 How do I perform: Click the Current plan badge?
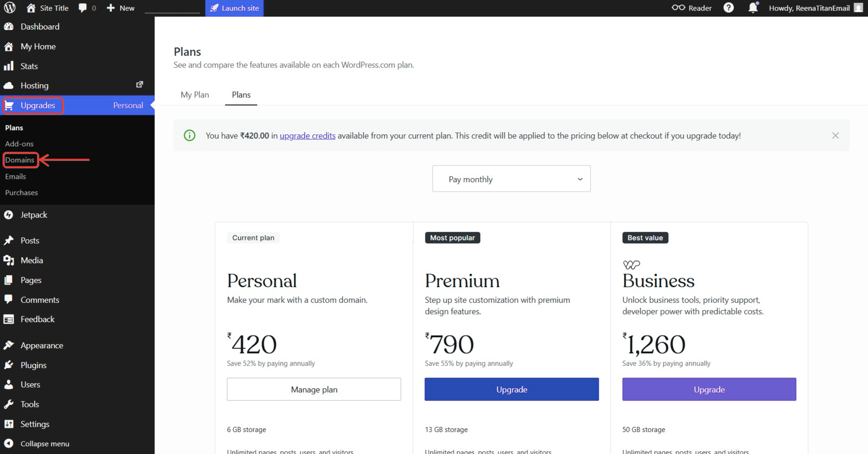coord(253,238)
